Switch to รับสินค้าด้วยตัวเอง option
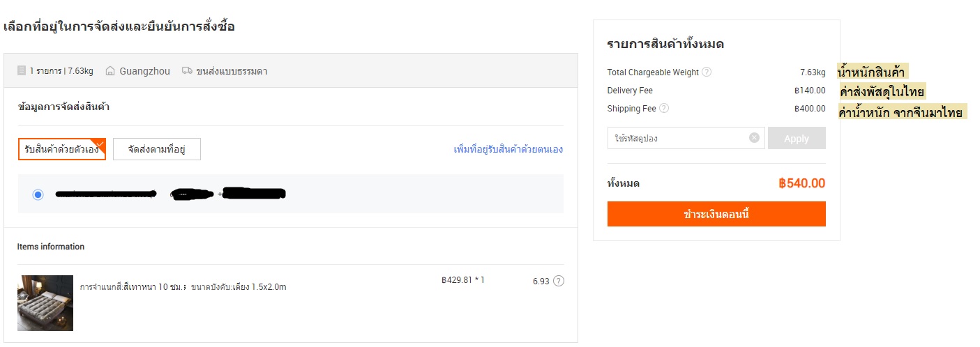This screenshot has height=347, width=980. coord(62,149)
